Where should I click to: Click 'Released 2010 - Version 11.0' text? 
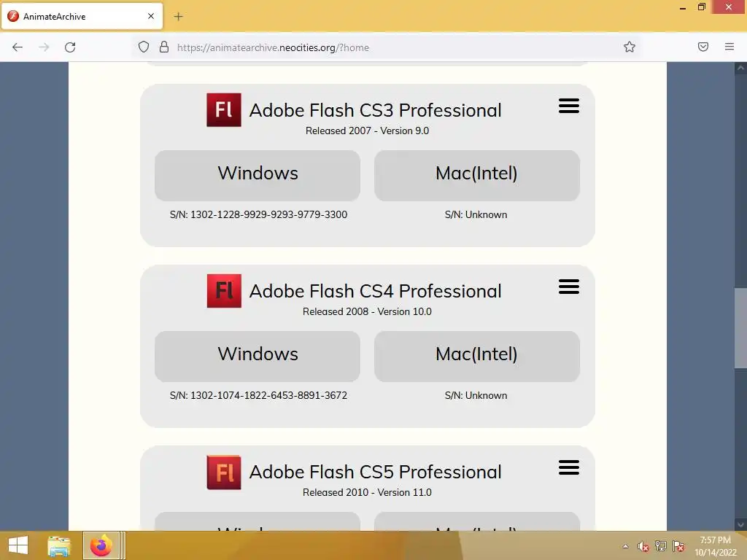[x=368, y=492]
